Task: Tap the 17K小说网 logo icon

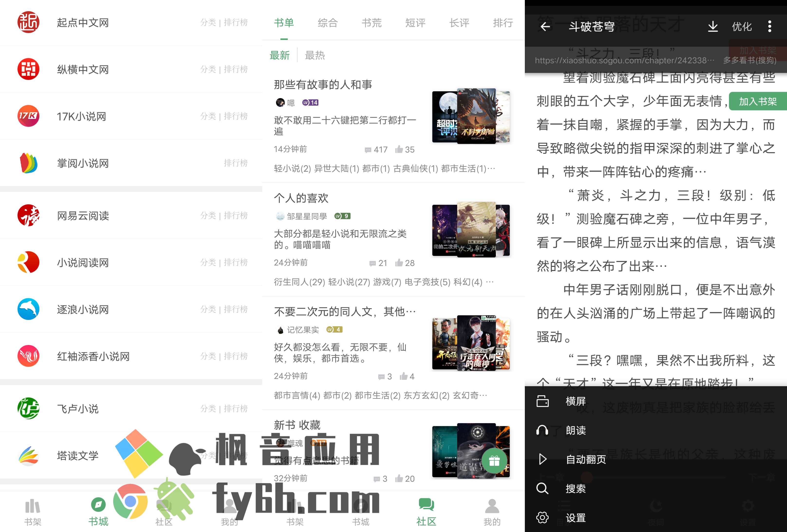Action: (28, 116)
